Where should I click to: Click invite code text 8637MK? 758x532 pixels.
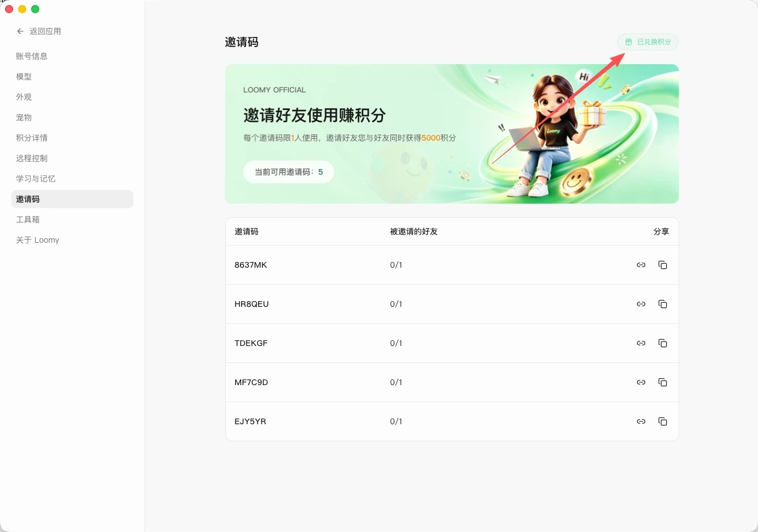point(251,265)
